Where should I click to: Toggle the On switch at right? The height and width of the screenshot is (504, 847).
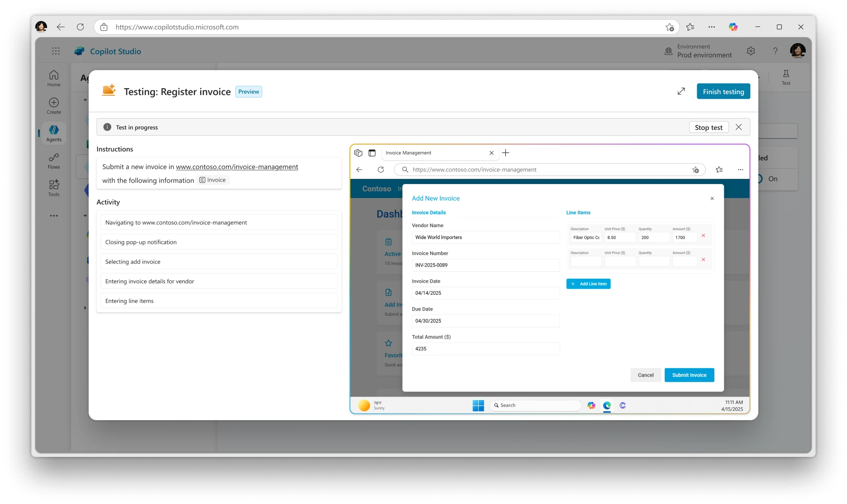760,179
